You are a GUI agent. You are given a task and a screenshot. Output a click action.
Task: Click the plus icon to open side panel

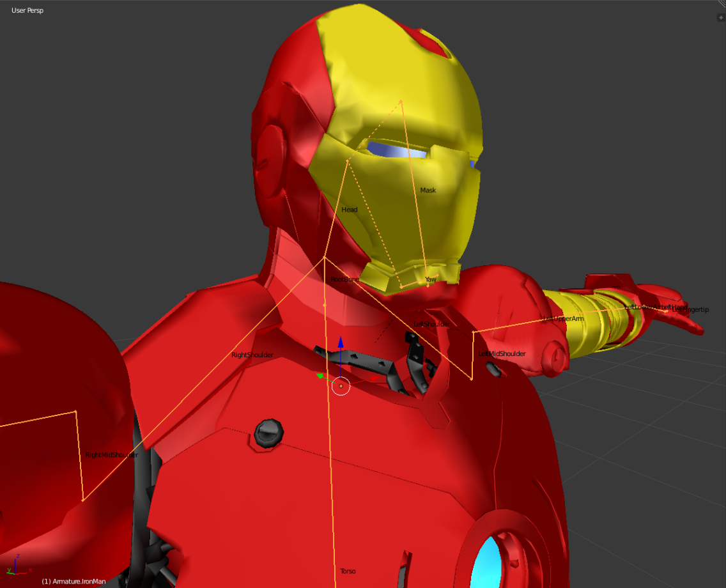pyautogui.click(x=720, y=18)
